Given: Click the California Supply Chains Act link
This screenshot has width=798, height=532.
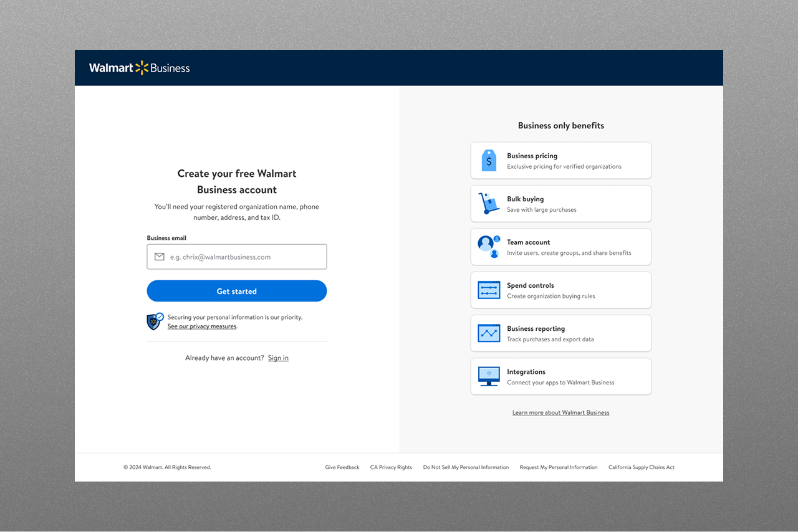Looking at the screenshot, I should 641,467.
